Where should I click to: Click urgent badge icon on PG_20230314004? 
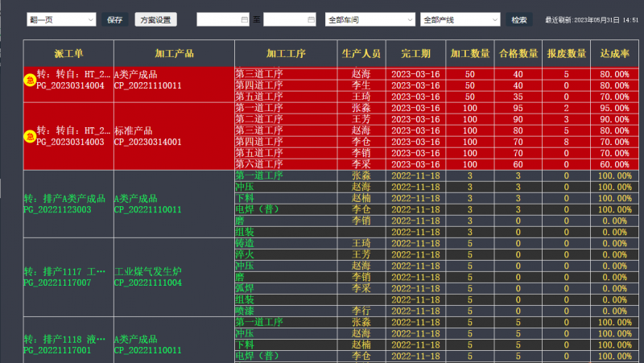[30, 80]
